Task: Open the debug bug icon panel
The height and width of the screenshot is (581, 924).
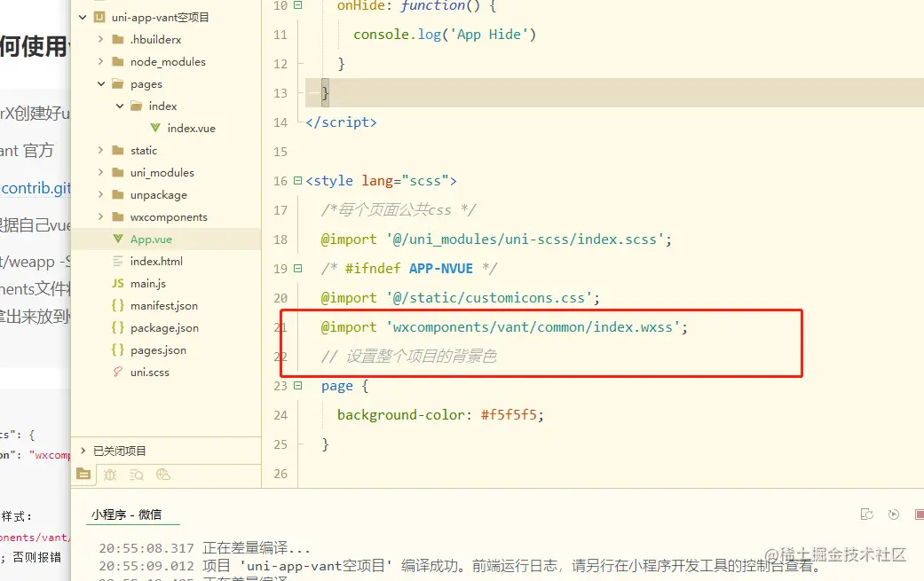Action: (x=110, y=475)
